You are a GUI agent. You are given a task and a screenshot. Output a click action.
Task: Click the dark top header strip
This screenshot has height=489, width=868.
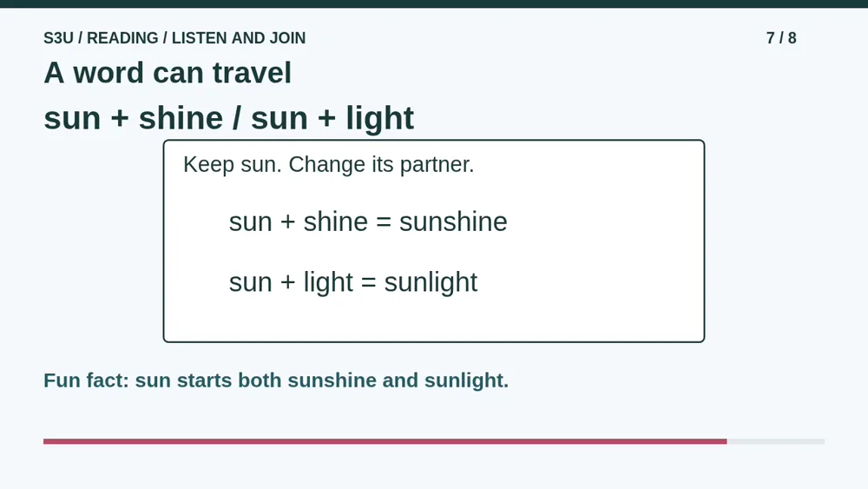pos(434,3)
